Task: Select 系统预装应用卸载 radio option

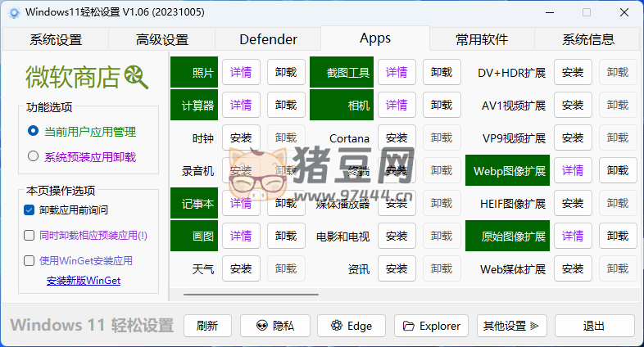Action: pos(34,156)
